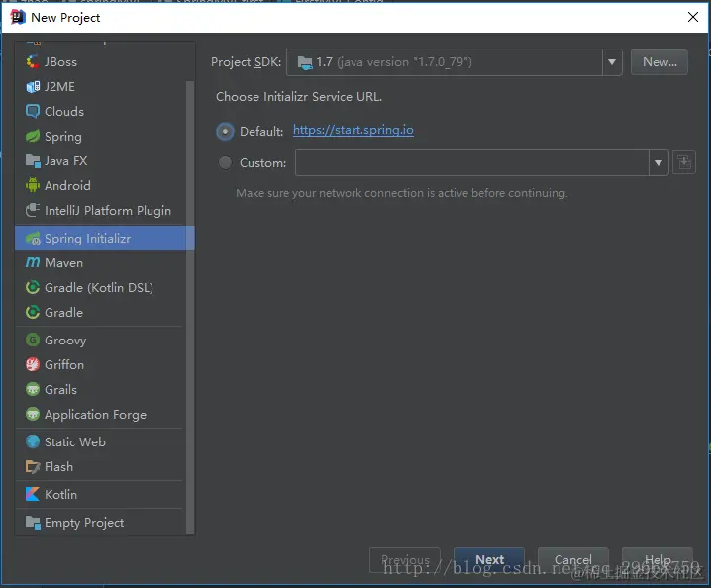The width and height of the screenshot is (711, 588).
Task: Click the Android robot icon
Action: coord(33,185)
